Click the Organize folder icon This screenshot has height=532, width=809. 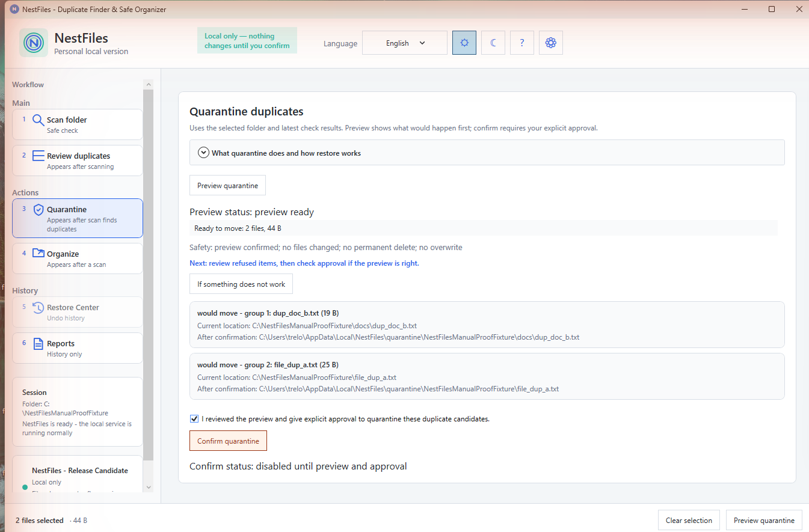(38, 254)
